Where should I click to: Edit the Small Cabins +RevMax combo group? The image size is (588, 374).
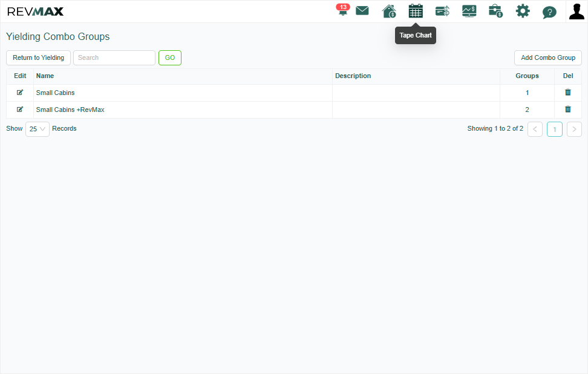pos(20,109)
